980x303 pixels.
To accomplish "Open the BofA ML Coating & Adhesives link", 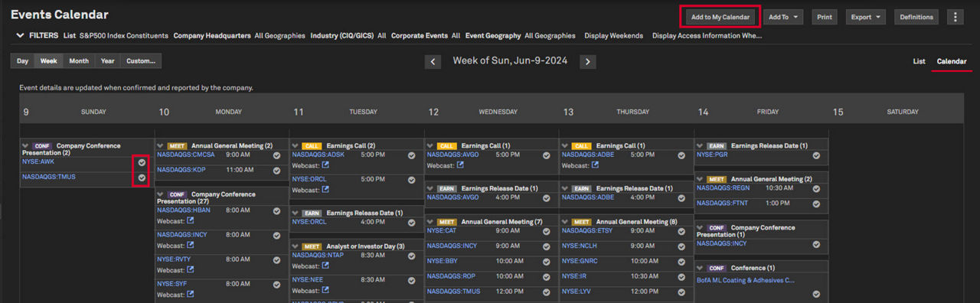I will pyautogui.click(x=746, y=280).
